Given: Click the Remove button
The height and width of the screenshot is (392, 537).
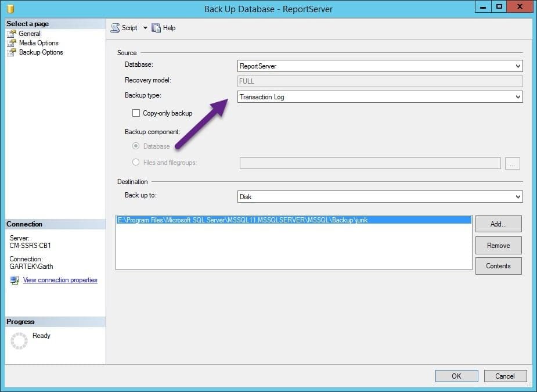Looking at the screenshot, I should (498, 245).
